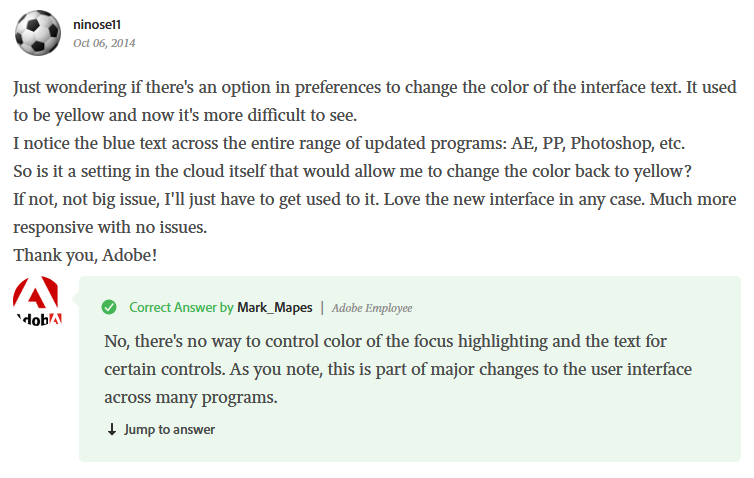Open the ninose11 username profile

97,25
